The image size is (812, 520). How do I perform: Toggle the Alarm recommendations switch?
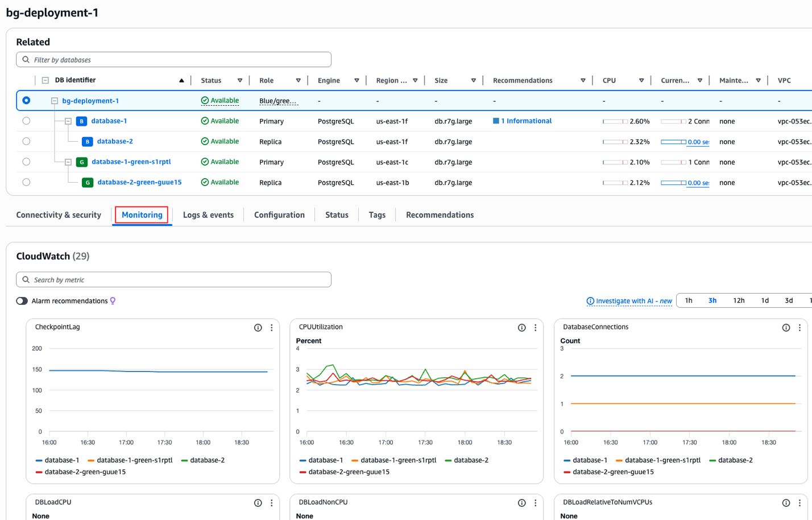coord(22,301)
